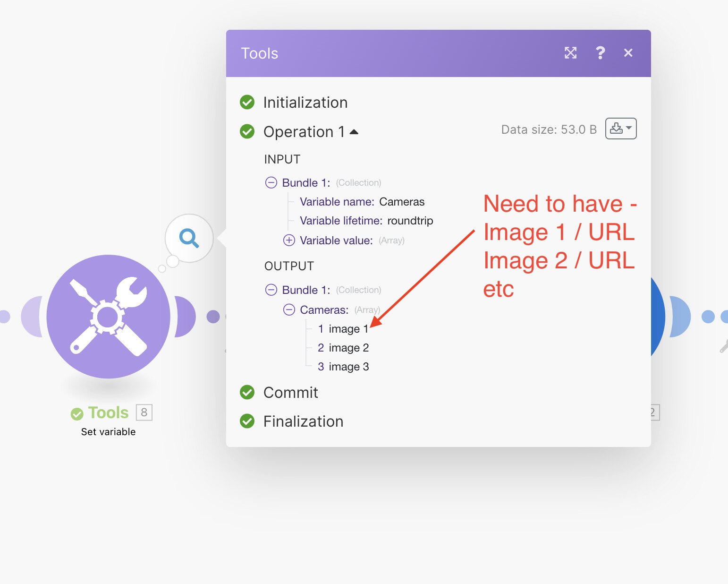Collapse input Bundle 1 collection

point(271,183)
